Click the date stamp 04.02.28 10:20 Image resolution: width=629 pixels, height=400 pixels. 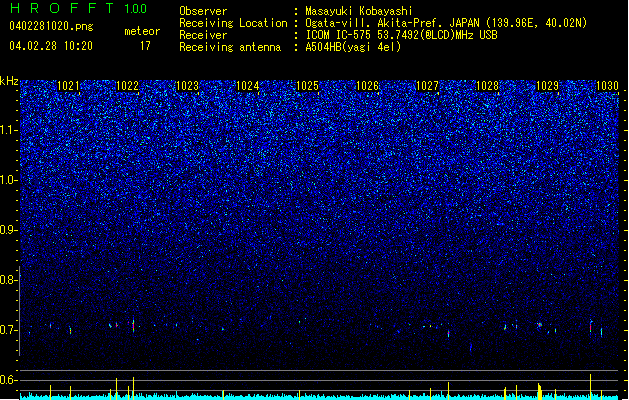coord(51,46)
